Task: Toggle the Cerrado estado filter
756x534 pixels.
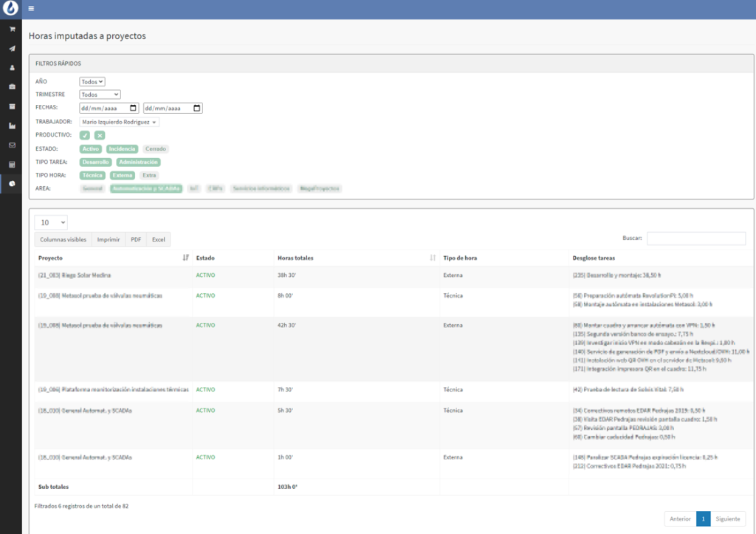Action: (x=155, y=148)
